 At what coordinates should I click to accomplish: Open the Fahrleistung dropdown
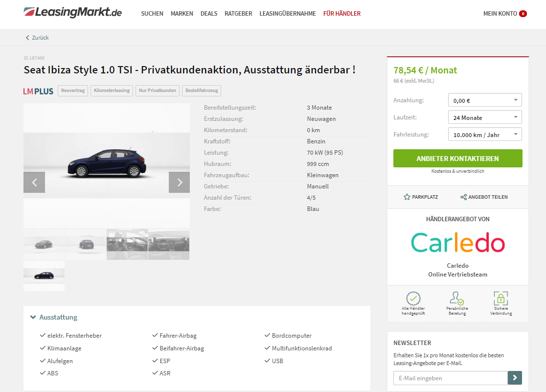[x=485, y=134]
